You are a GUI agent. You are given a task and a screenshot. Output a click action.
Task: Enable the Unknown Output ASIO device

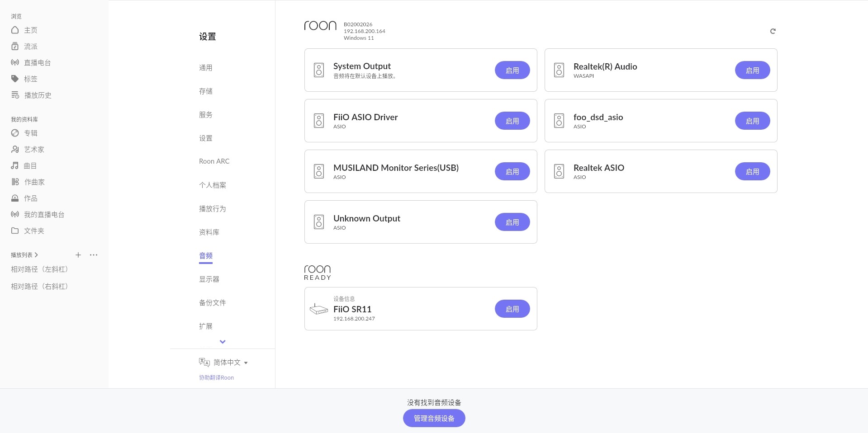coord(512,222)
